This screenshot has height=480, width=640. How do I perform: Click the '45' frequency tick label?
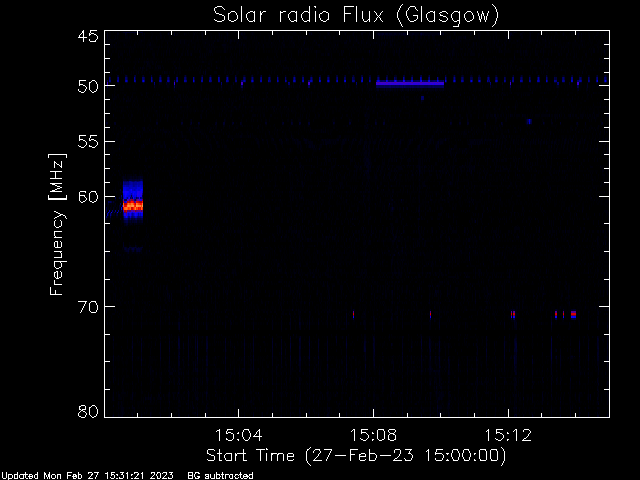88,36
